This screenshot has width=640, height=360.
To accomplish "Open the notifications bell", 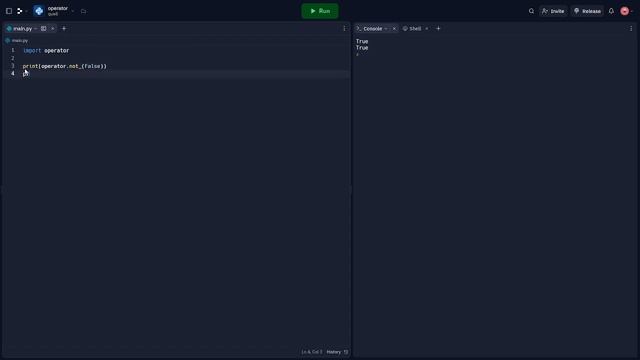I will click(x=611, y=11).
